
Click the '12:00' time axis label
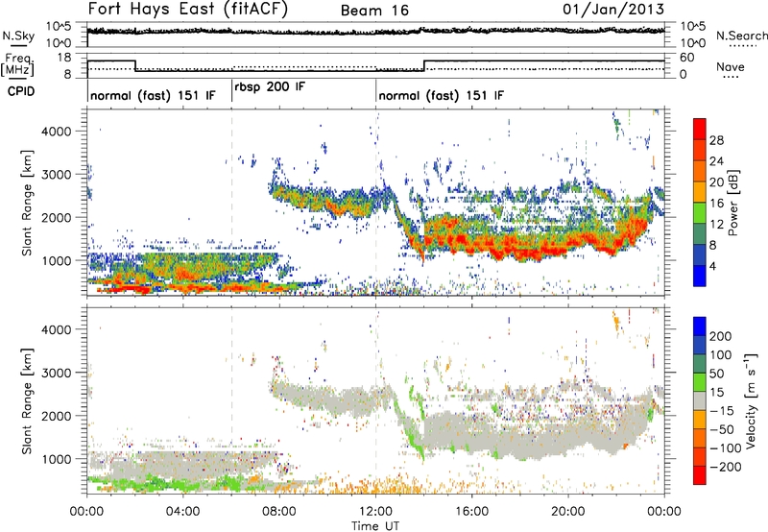pos(375,512)
